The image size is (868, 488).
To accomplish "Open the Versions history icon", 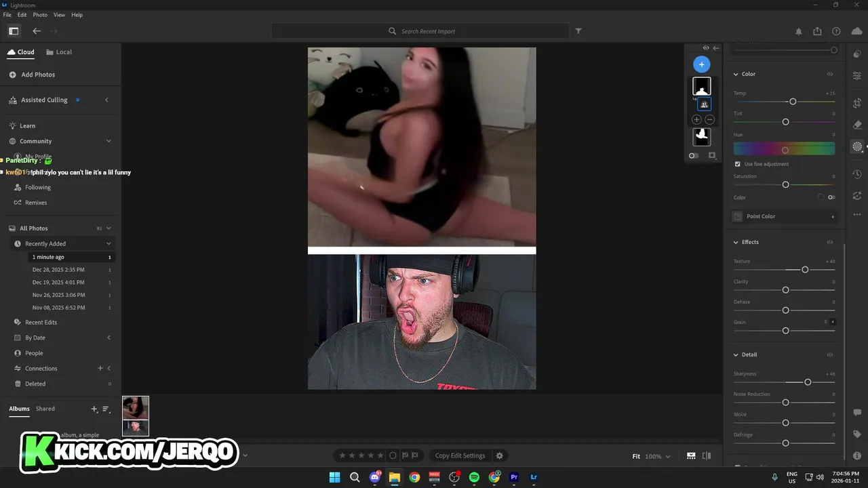I will coord(857,174).
